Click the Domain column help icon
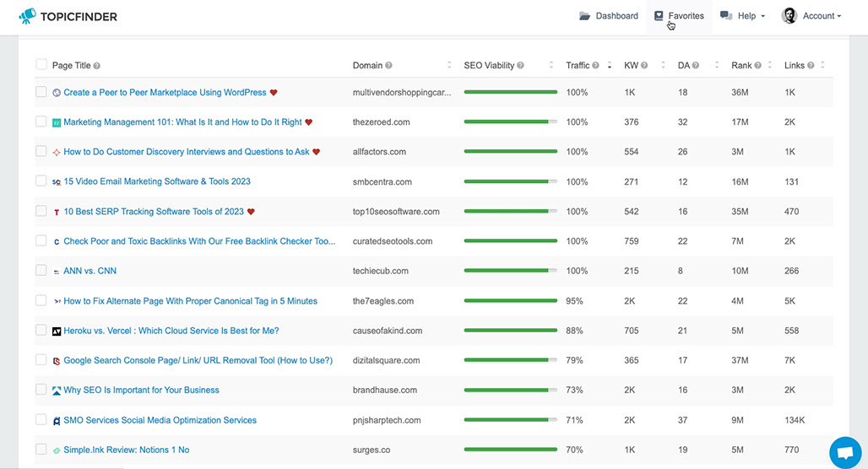868x469 pixels. pyautogui.click(x=388, y=65)
